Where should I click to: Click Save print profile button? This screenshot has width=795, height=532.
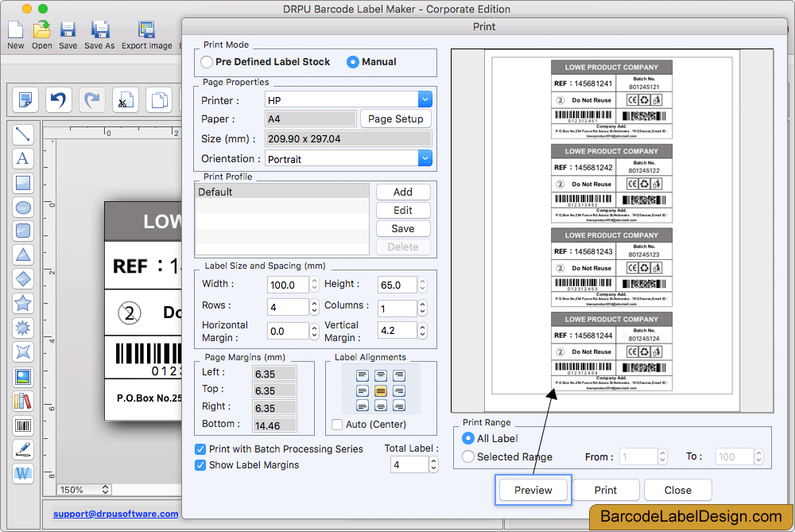click(x=403, y=228)
